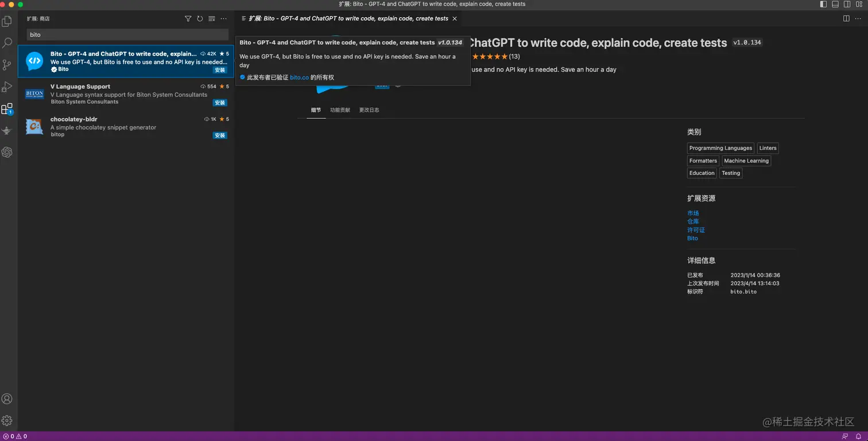Open the Bito link under 扩展资源
The image size is (868, 441).
click(692, 238)
